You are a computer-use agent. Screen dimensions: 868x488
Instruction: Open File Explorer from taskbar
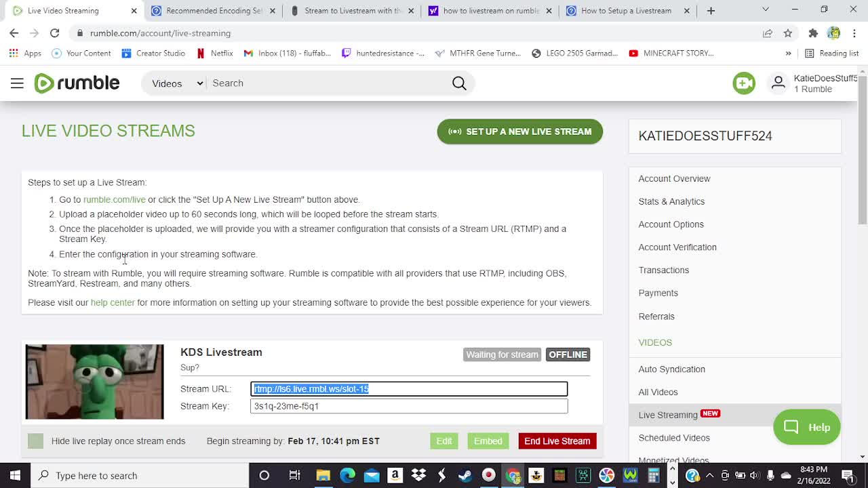click(323, 476)
